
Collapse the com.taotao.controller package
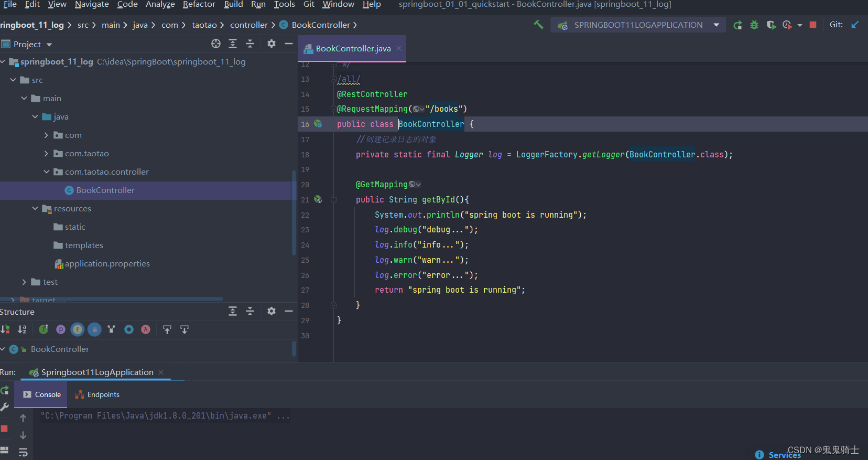pyautogui.click(x=46, y=172)
